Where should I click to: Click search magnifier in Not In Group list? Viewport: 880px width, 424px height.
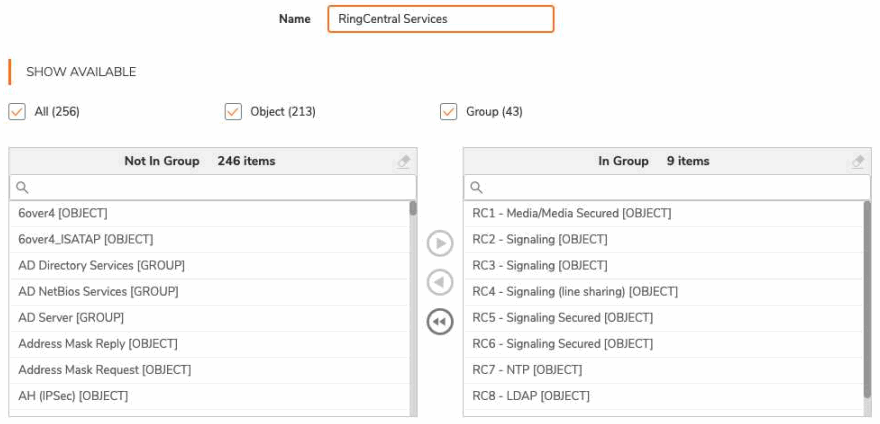(x=22, y=187)
